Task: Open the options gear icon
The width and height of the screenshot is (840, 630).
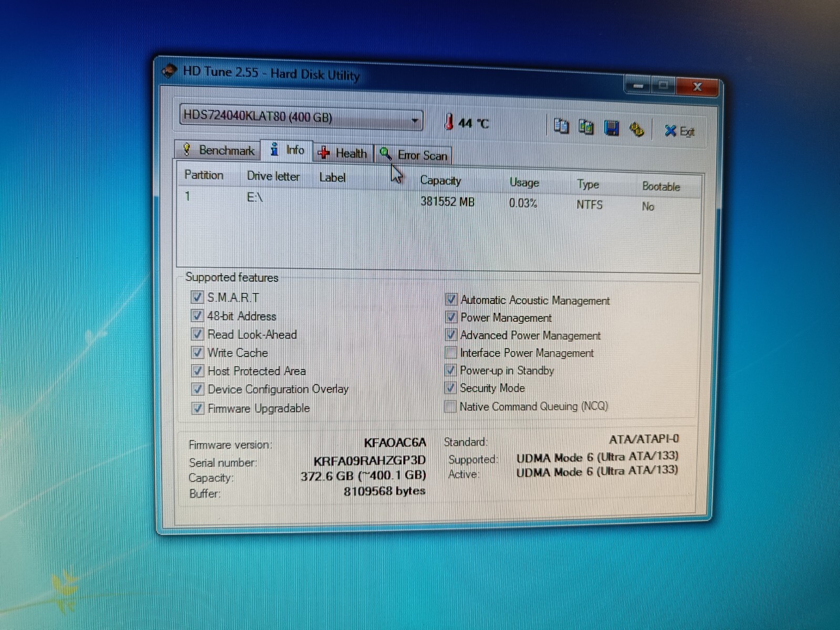Action: [636, 129]
